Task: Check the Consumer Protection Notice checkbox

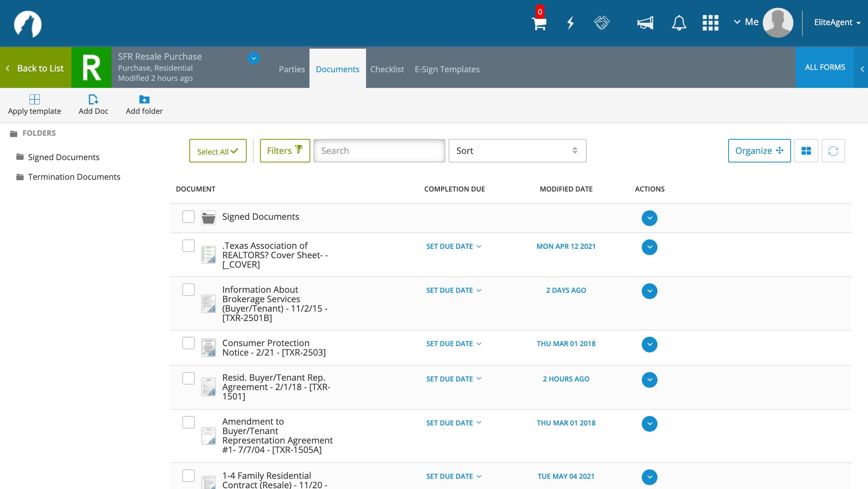Action: pyautogui.click(x=189, y=343)
